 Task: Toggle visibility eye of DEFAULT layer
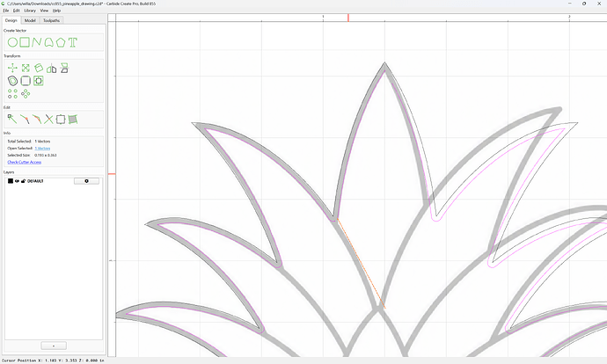coord(17,181)
